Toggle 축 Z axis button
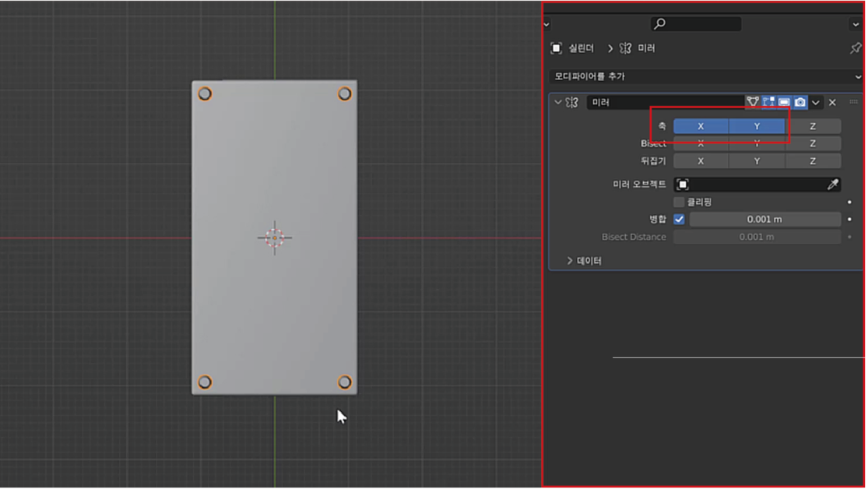868x489 pixels. 813,126
